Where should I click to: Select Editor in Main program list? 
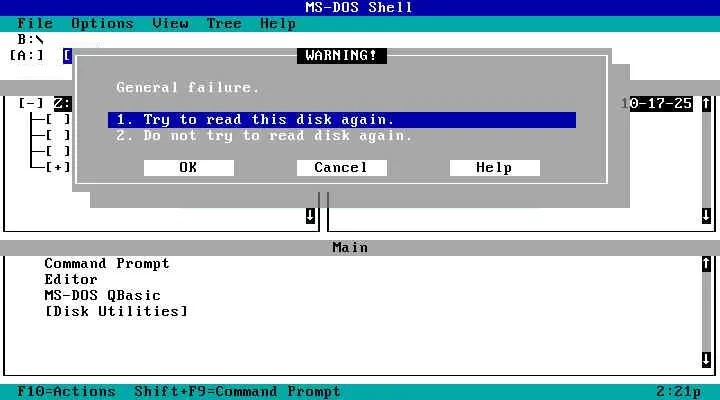[x=71, y=280]
